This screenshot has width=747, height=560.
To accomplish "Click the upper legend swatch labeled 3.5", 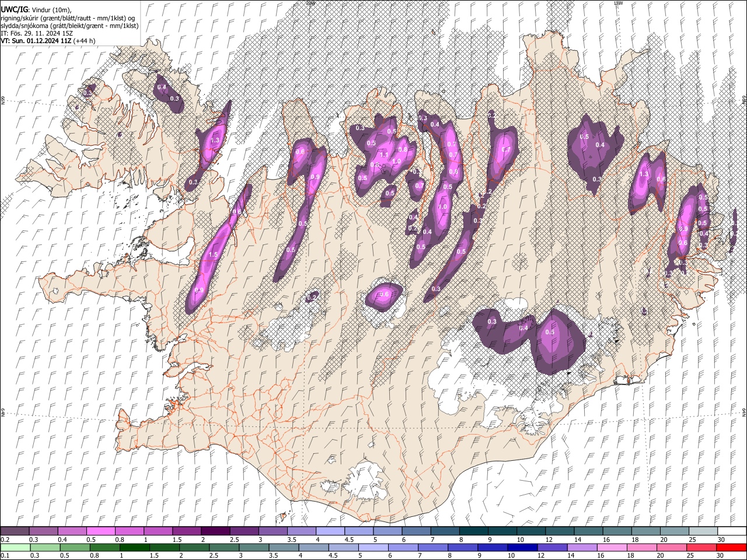I will pyautogui.click(x=301, y=531).
